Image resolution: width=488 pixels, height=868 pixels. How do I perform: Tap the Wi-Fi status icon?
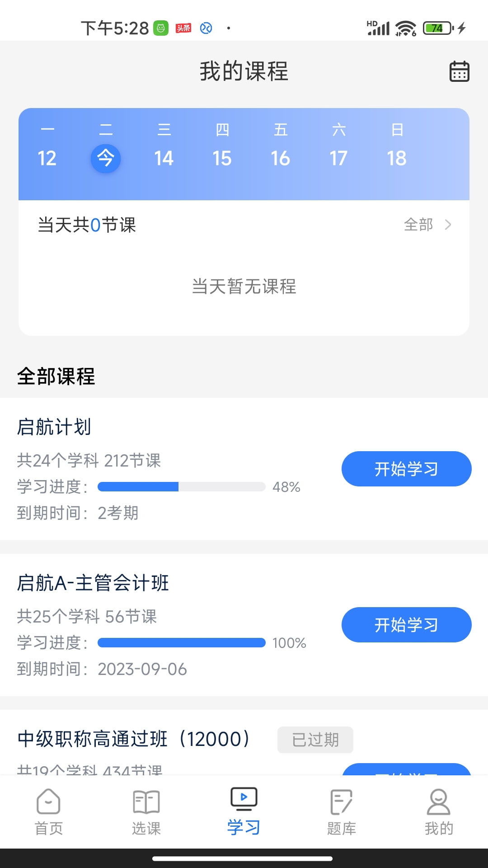(405, 28)
